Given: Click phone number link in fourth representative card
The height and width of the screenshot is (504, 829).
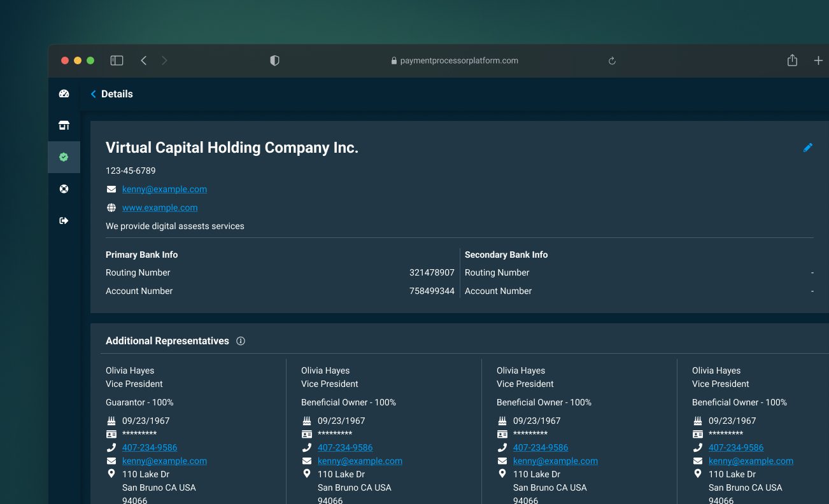Looking at the screenshot, I should click(736, 447).
